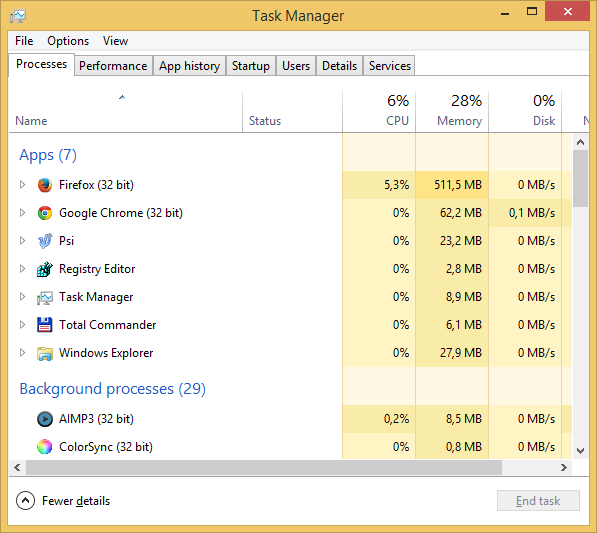The width and height of the screenshot is (597, 533).
Task: Click the Background processes (29) heading
Action: (113, 389)
